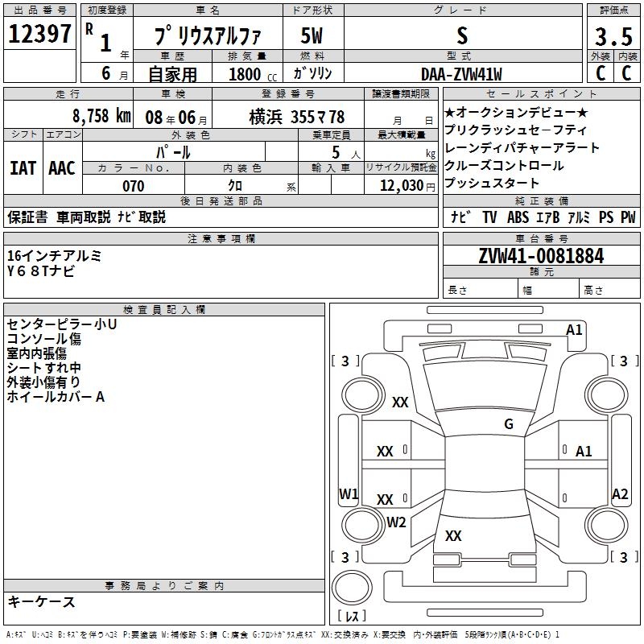Click the プッシュスタート sales point line
Viewport: 644px width, 644px height.
coord(493,184)
